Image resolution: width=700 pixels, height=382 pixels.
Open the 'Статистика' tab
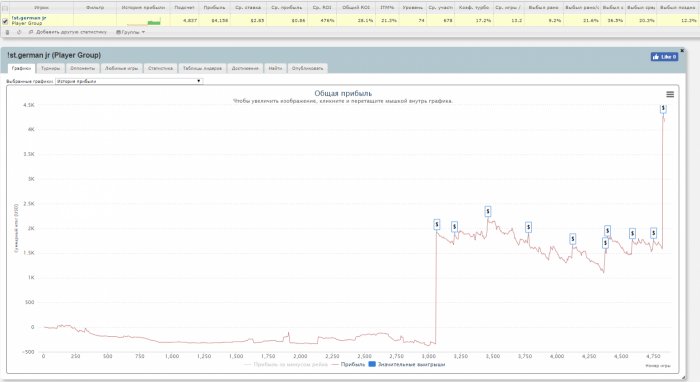click(160, 68)
